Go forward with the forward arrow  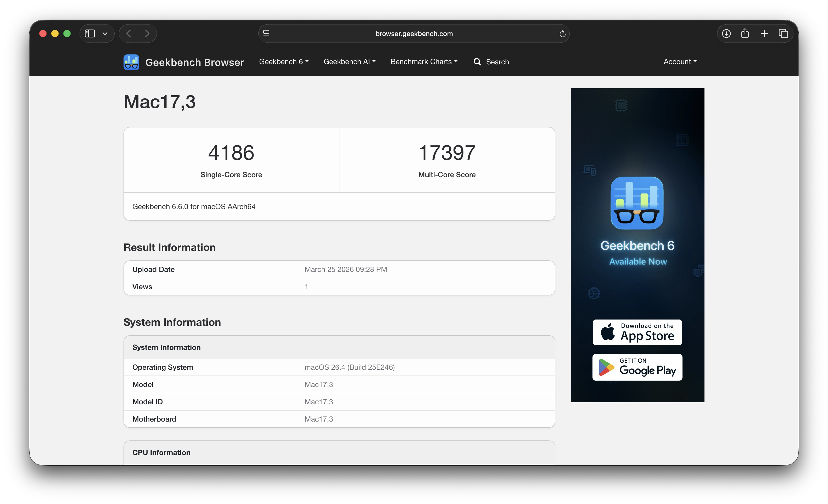pos(147,33)
